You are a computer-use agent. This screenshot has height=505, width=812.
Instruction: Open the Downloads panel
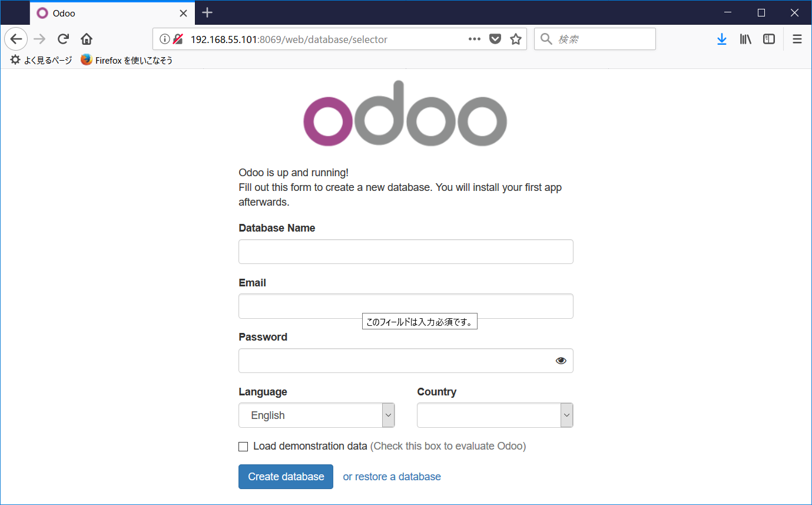pos(722,39)
